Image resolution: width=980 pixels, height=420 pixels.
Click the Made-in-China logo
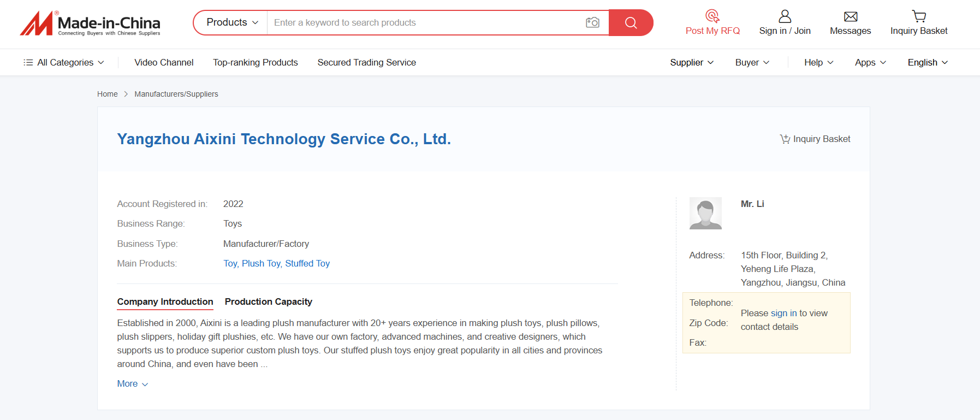click(x=90, y=23)
